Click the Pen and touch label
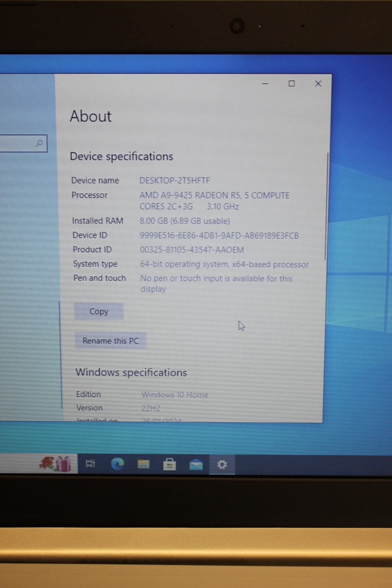Image resolution: width=392 pixels, height=588 pixels. [99, 278]
